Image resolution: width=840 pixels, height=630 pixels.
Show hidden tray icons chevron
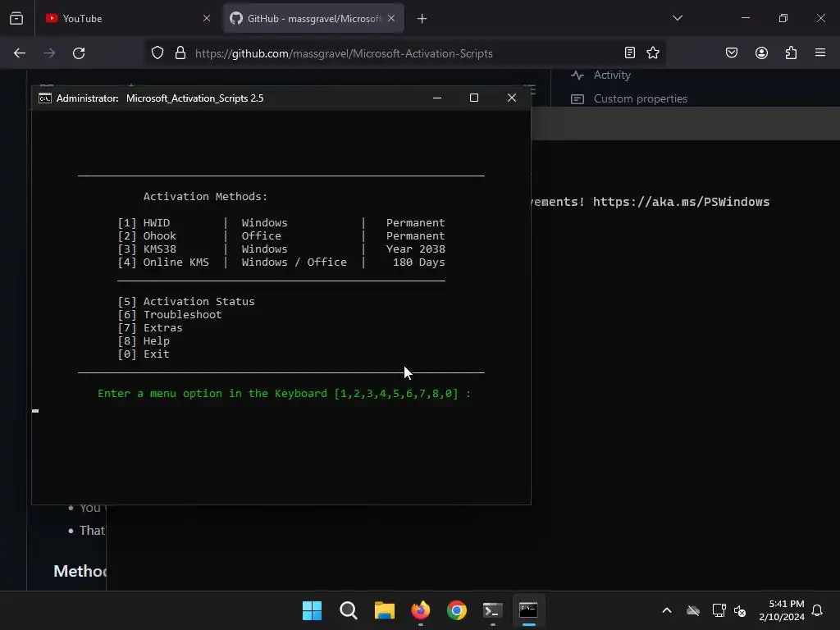pyautogui.click(x=667, y=610)
